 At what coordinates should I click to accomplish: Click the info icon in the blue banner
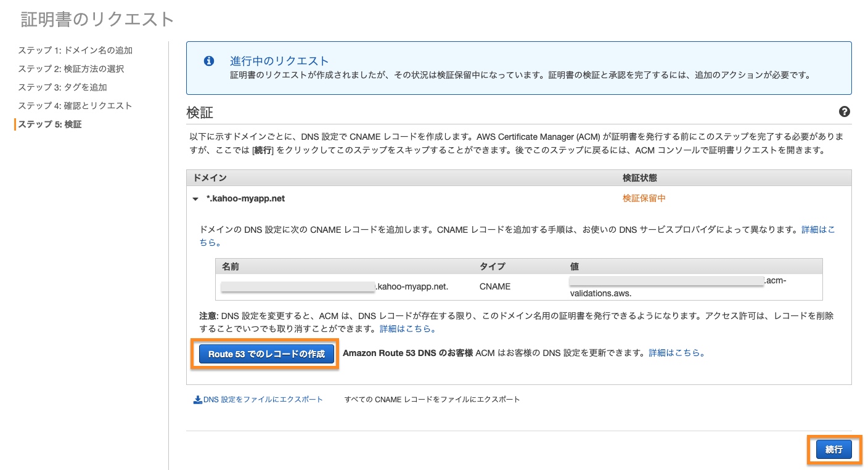209,61
